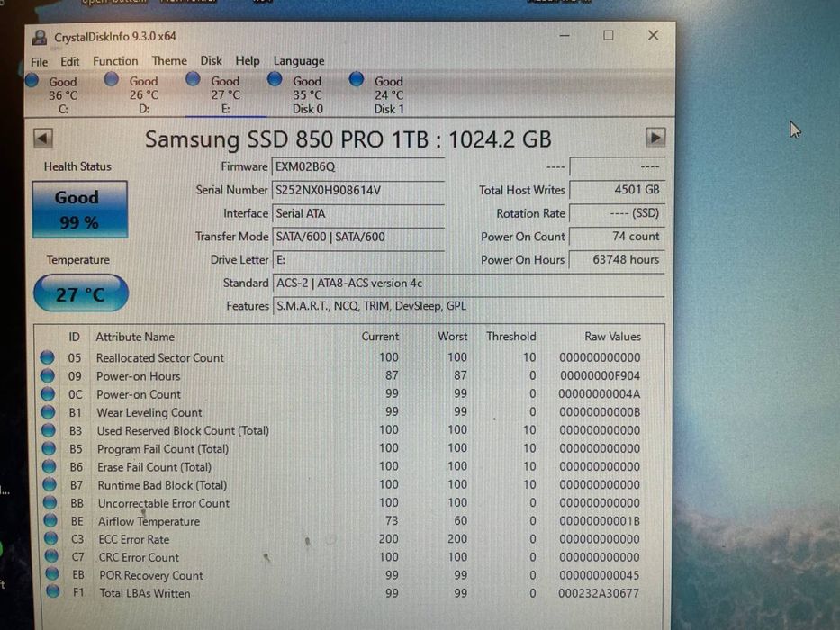This screenshot has width=840, height=630.
Task: Click the Interface field Serial ATA
Action: pyautogui.click(x=358, y=213)
